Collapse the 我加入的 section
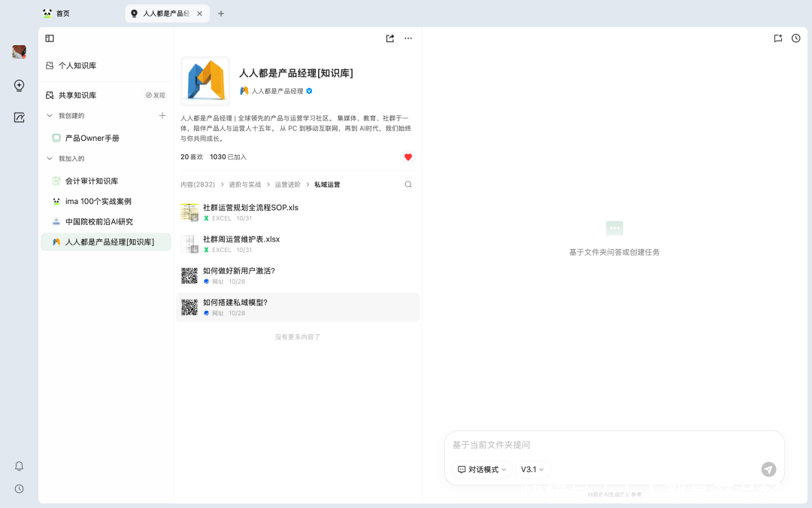Viewport: 812px width, 508px height. click(50, 159)
